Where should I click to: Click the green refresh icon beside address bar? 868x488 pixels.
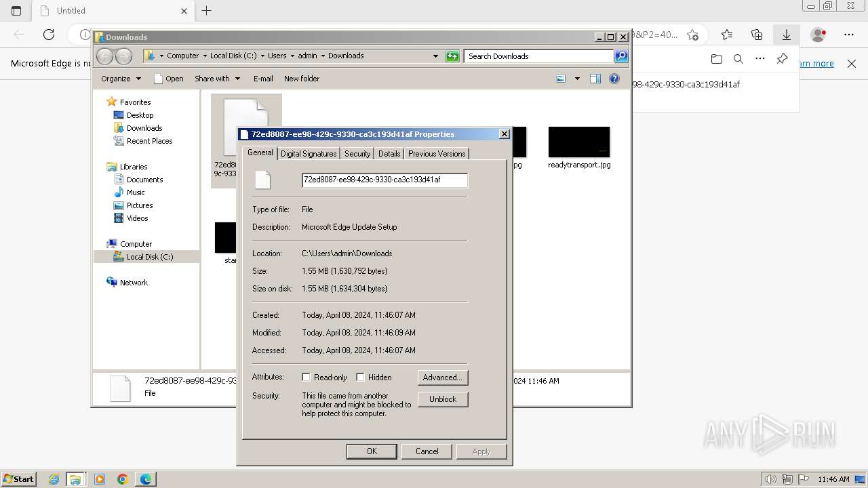452,56
